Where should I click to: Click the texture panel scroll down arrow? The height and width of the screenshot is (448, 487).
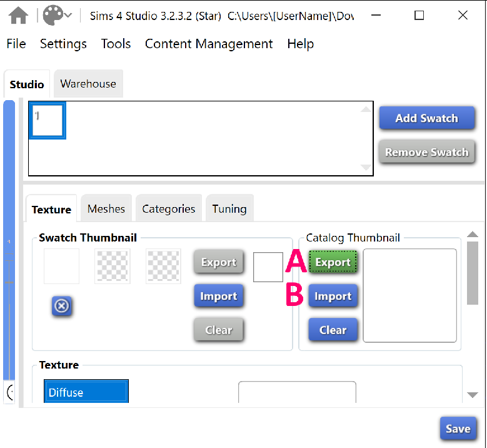pos(473,395)
